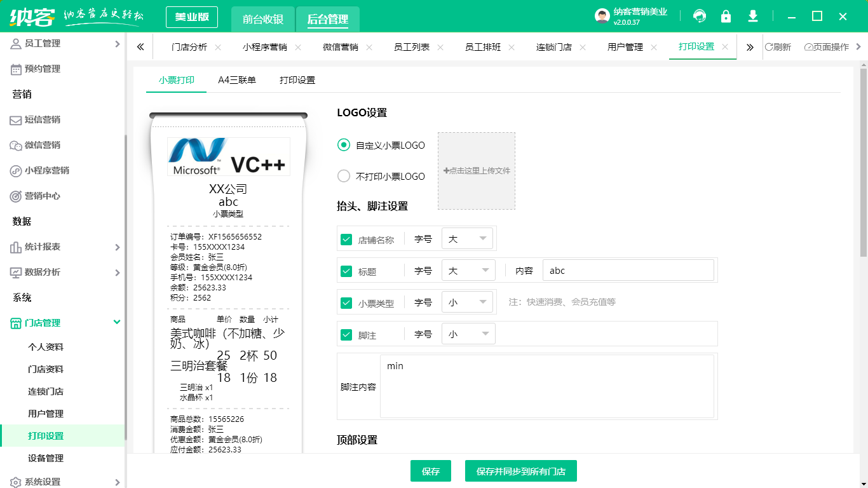Click the lock screen icon in the titlebar
The image size is (868, 488).
tap(726, 15)
